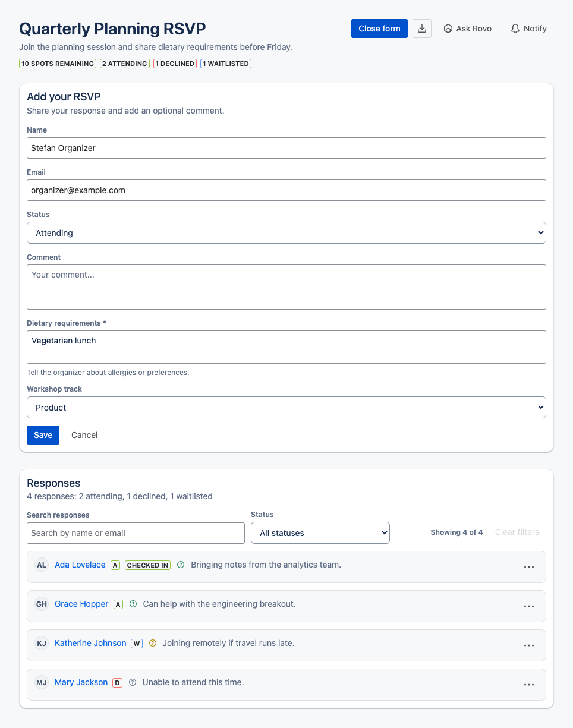Image resolution: width=573 pixels, height=728 pixels.
Task: Click the green status icon beside CHECKED IN
Action: click(181, 565)
